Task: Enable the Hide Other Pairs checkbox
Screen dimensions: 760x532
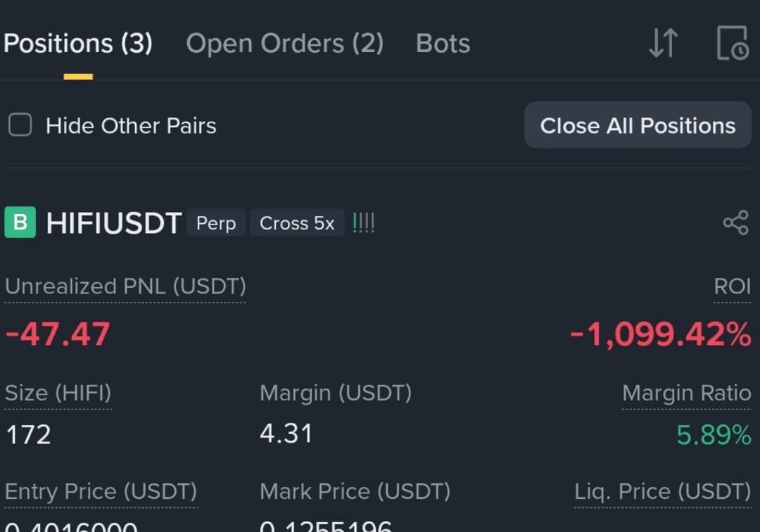Action: 20,125
